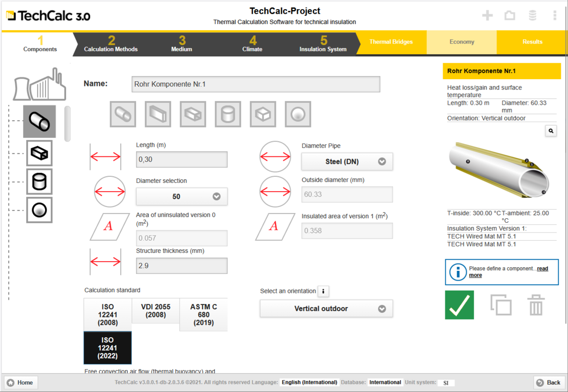Choose the vertical cylinder shape icon
This screenshot has height=392, width=568.
click(228, 114)
